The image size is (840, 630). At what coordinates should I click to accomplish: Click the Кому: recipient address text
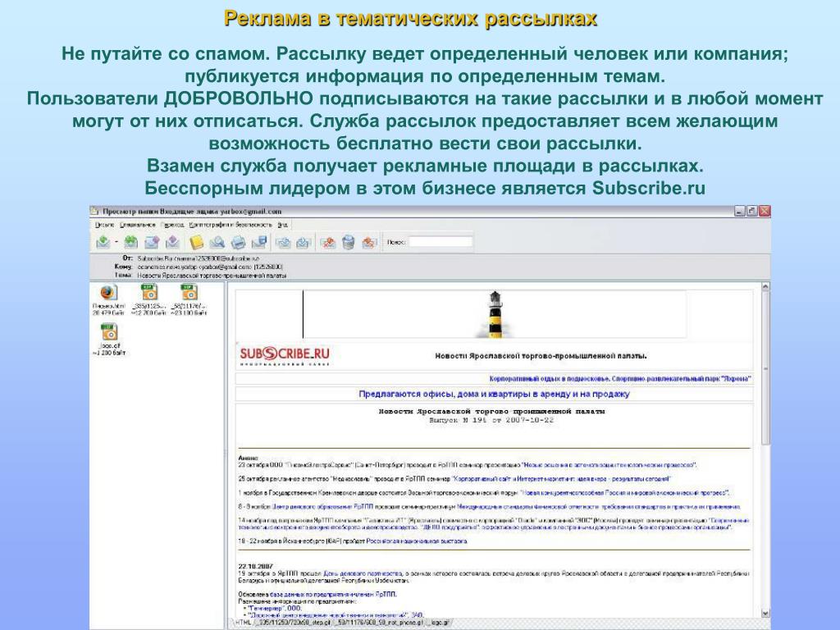tap(210, 267)
